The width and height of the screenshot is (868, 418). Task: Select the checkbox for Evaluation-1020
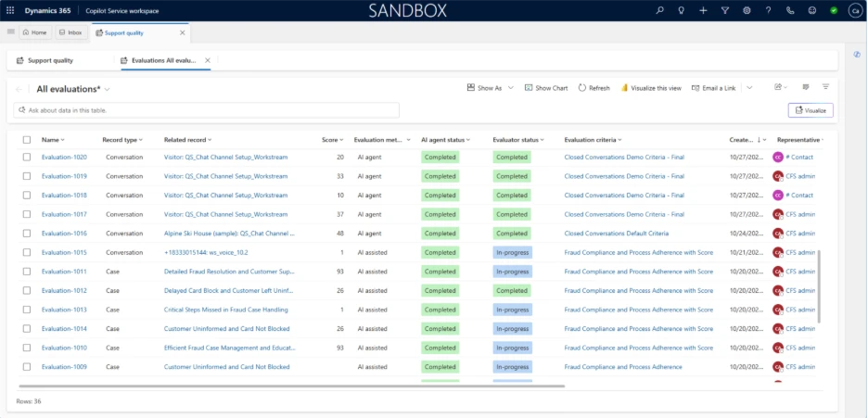pos(27,158)
